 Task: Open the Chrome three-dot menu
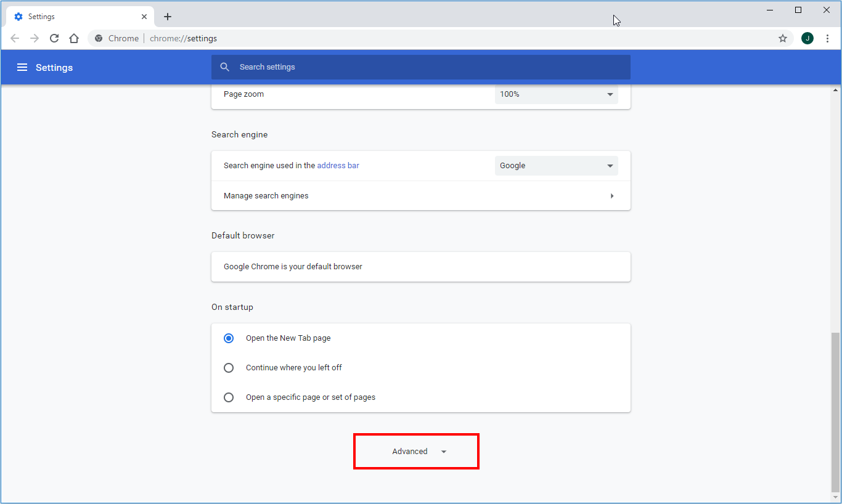827,38
